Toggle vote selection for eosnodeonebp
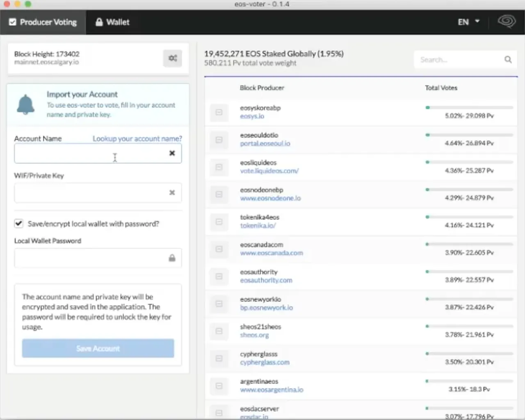 coord(219,194)
